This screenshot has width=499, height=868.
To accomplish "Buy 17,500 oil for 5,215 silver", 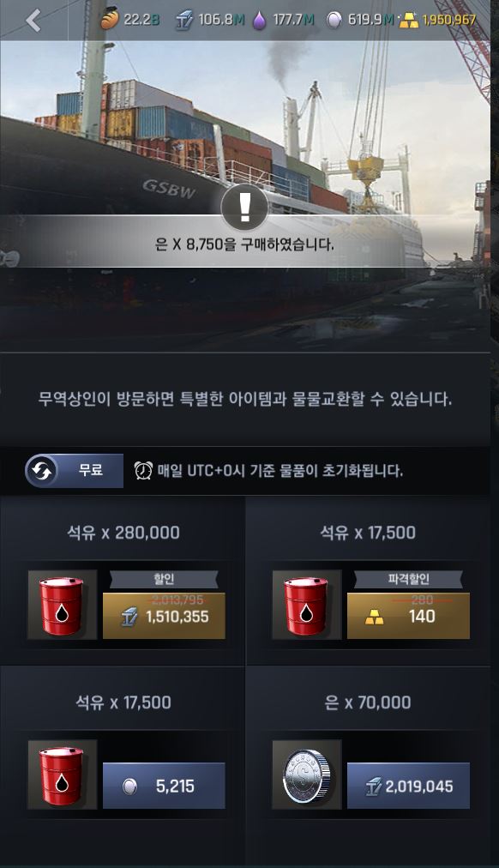I will pyautogui.click(x=164, y=786).
